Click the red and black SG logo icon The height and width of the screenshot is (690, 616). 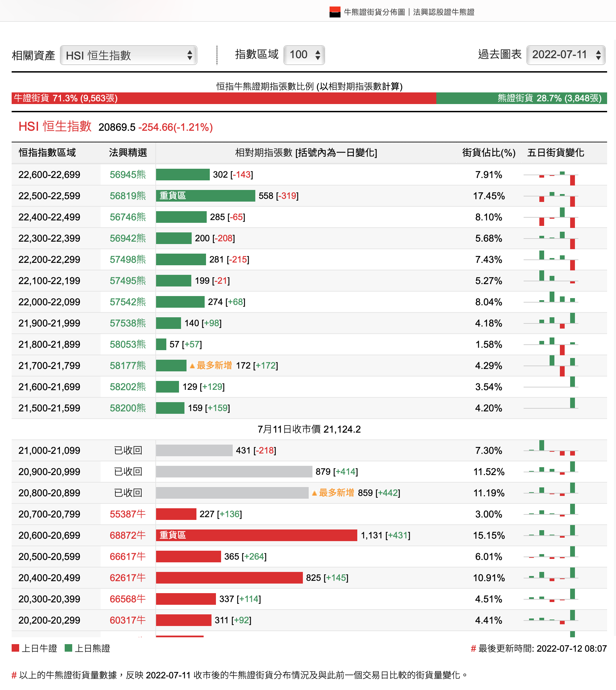(x=335, y=12)
